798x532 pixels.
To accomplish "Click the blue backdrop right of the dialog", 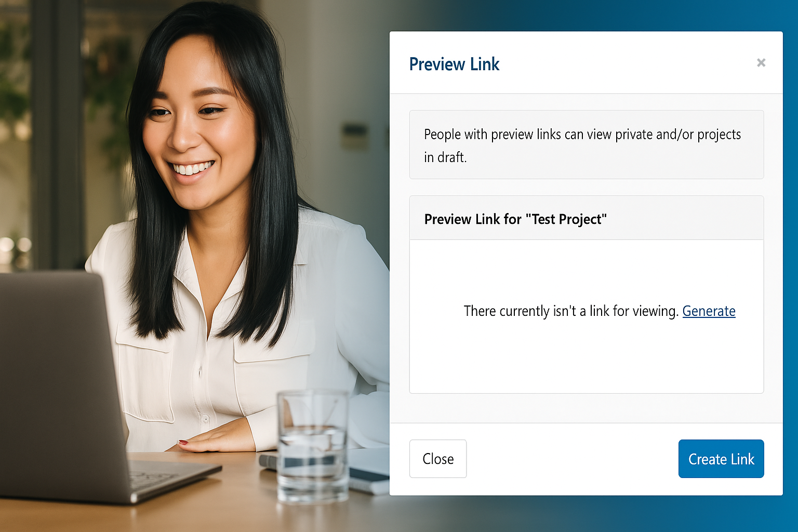I will 790,260.
